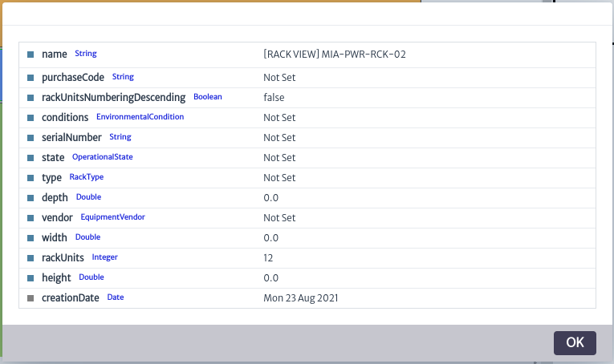Viewport: 614px width, 364px height.
Task: Click the name attribute label
Action: pos(55,55)
